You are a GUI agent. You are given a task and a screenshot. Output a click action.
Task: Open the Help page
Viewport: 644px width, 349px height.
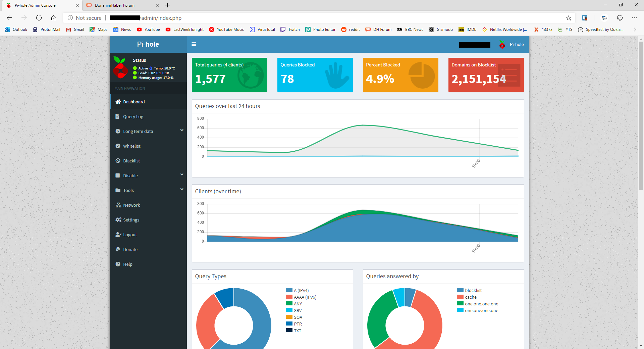tap(148, 264)
